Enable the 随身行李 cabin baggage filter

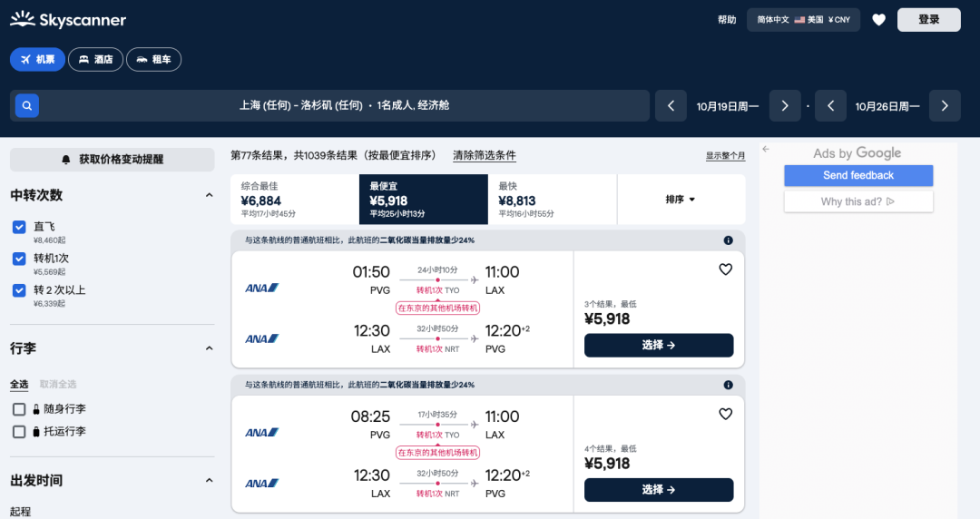point(19,409)
